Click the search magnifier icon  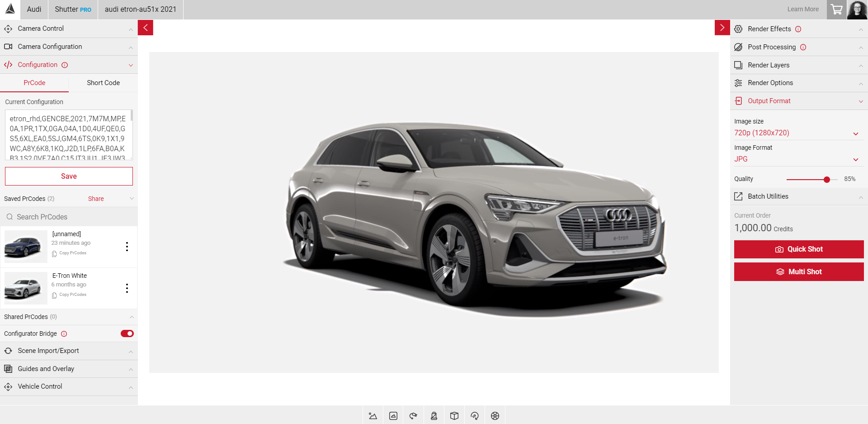(x=9, y=217)
